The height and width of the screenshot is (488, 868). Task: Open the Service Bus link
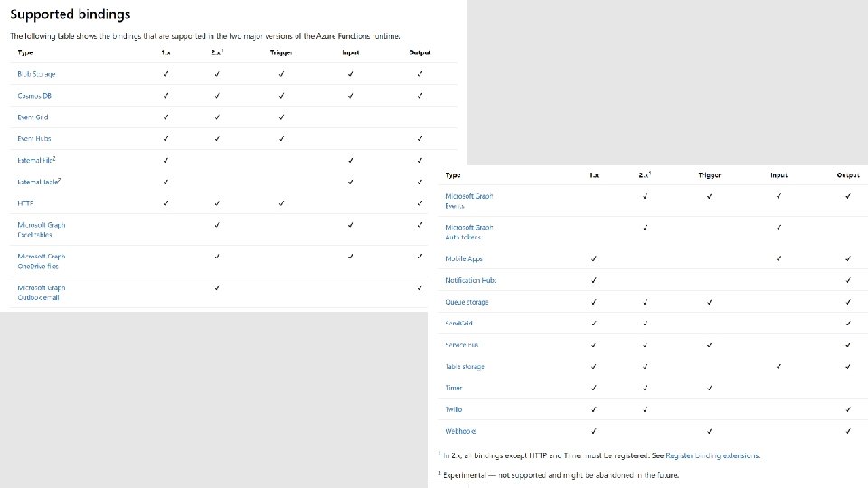coord(462,344)
